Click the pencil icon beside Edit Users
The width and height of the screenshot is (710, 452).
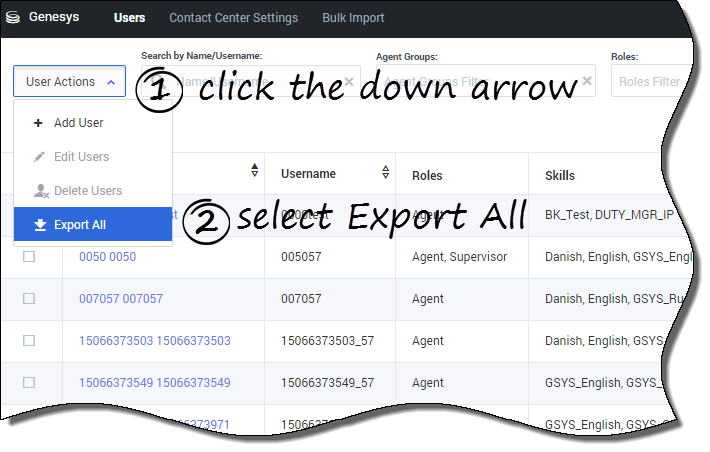click(39, 157)
